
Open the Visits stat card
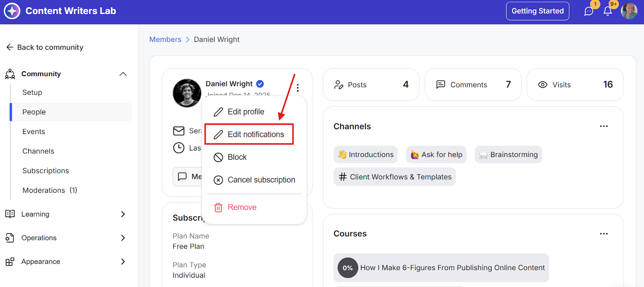point(575,85)
